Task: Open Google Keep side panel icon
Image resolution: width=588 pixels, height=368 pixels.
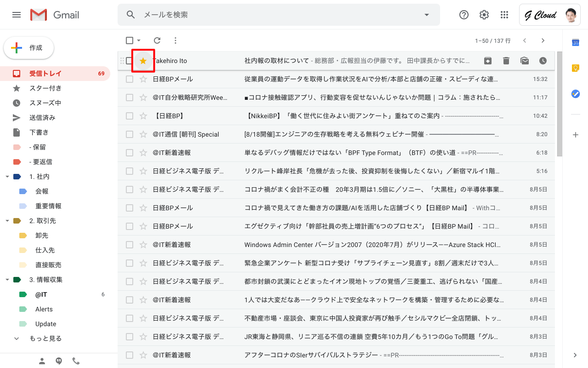Action: [575, 68]
